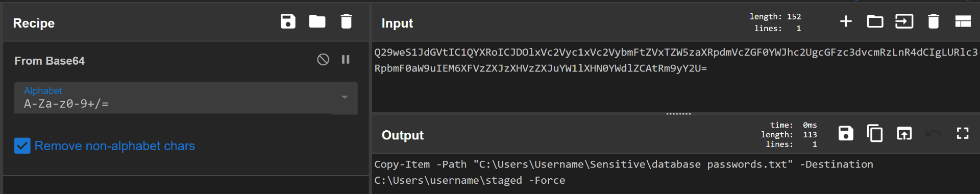980x194 pixels.
Task: Save output to file
Action: pyautogui.click(x=846, y=134)
